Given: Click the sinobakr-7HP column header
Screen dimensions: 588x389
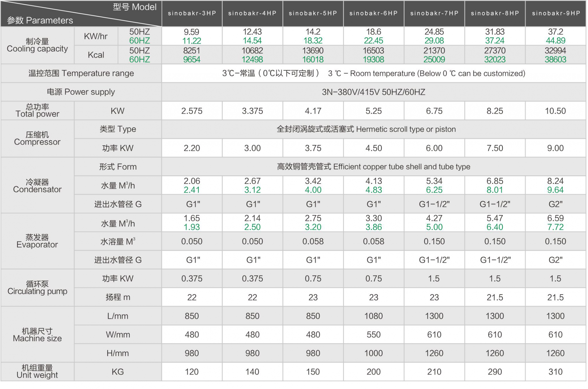Looking at the screenshot, I should pos(434,13).
